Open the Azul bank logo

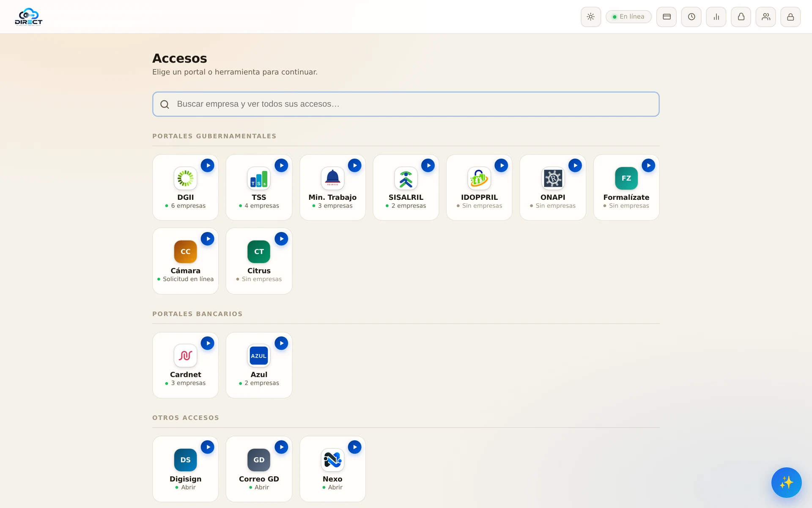pyautogui.click(x=259, y=356)
